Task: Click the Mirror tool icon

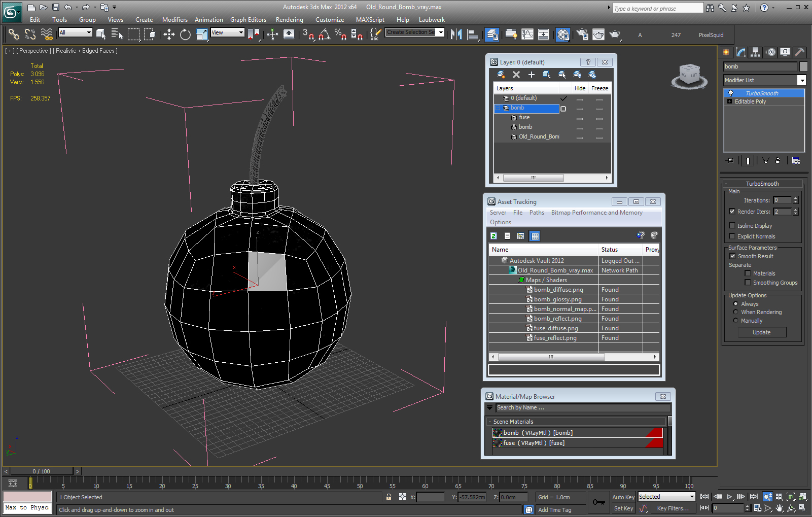Action: (456, 35)
